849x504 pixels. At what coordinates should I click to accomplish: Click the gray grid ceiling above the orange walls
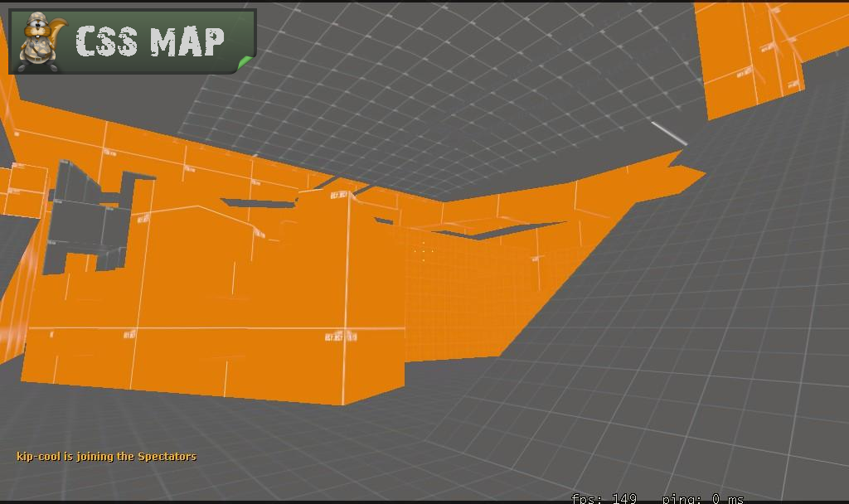point(464,99)
